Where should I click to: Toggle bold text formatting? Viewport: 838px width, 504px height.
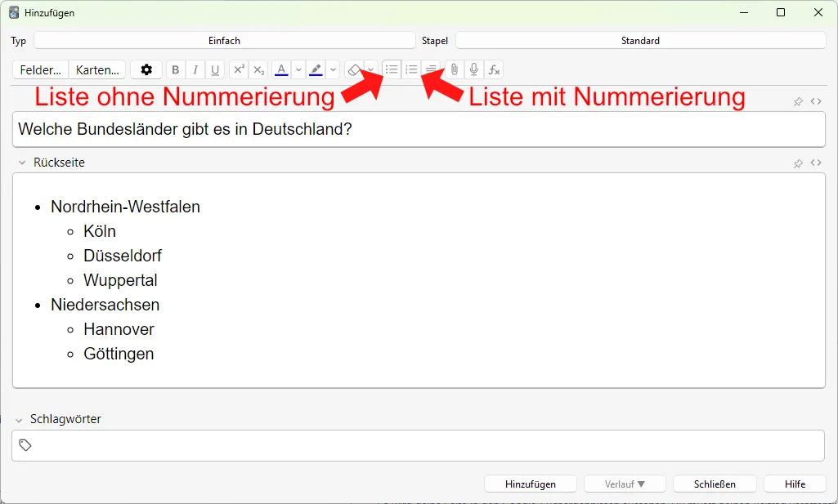[176, 70]
